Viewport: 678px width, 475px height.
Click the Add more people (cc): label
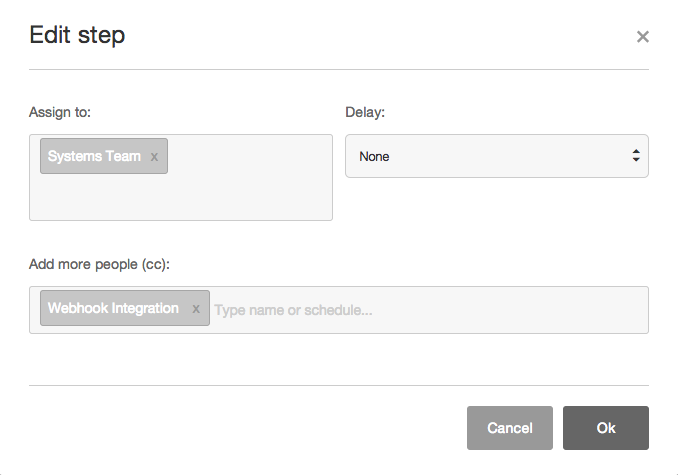[99, 264]
